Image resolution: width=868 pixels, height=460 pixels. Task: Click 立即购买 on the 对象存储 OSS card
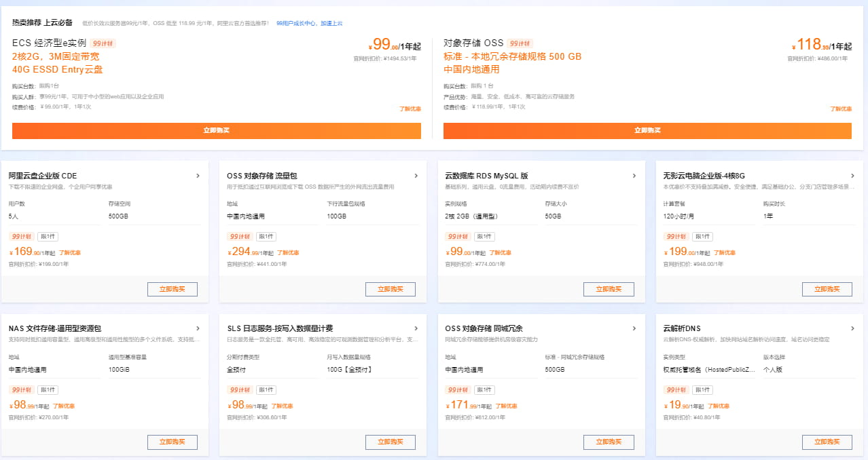(648, 130)
